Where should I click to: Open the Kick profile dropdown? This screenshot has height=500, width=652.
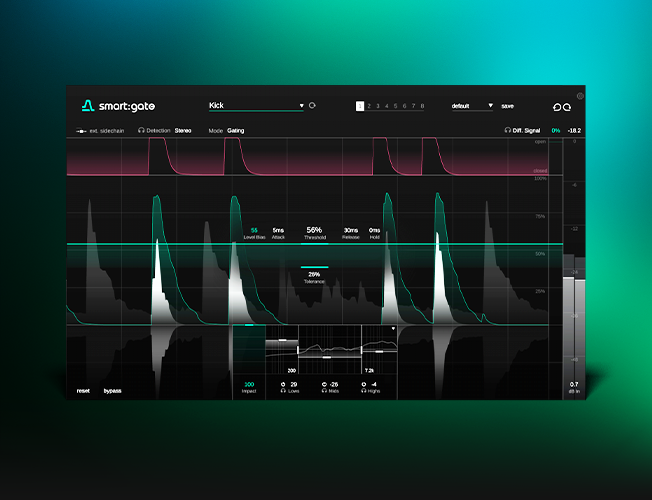[257, 106]
